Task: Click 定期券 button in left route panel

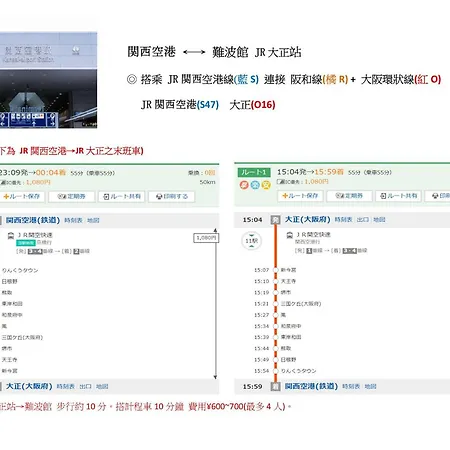Action: (72, 197)
